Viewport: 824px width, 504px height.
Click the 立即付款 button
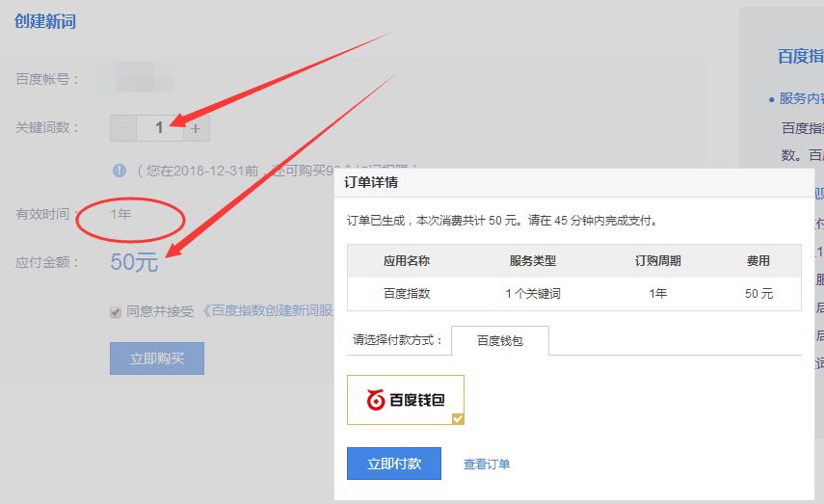point(394,464)
